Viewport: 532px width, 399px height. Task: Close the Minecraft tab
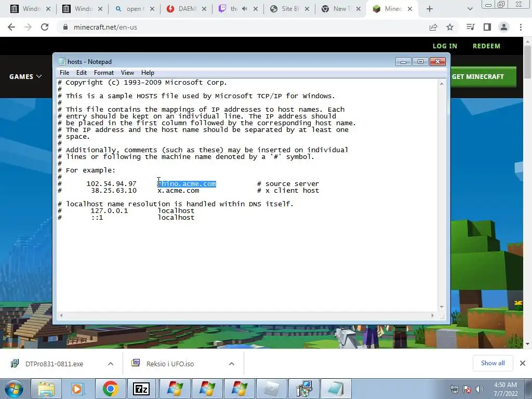click(x=410, y=9)
